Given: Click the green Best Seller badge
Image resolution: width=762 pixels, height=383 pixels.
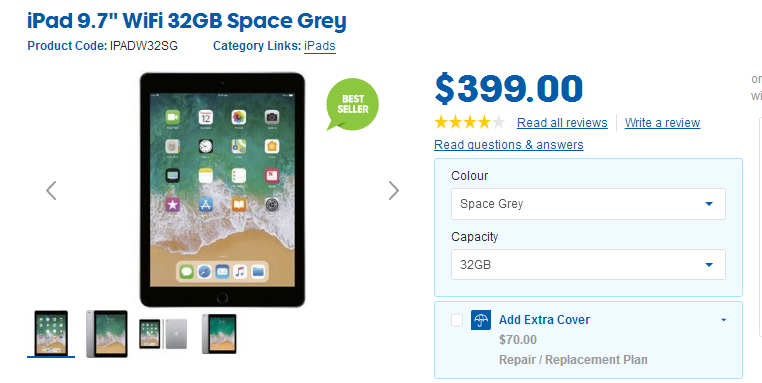Looking at the screenshot, I should coord(352,104).
